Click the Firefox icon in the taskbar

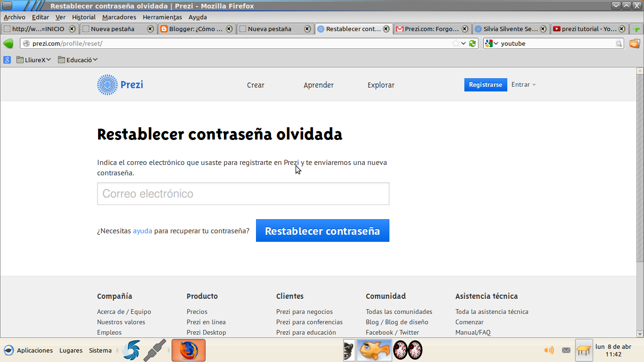pos(189,350)
